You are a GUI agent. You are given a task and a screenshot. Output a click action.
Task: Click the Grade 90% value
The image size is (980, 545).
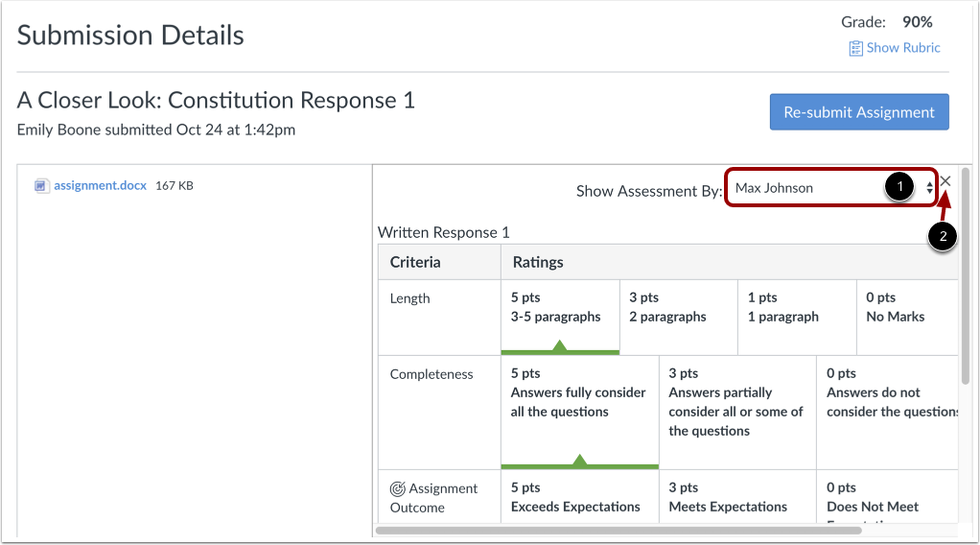[x=917, y=22]
